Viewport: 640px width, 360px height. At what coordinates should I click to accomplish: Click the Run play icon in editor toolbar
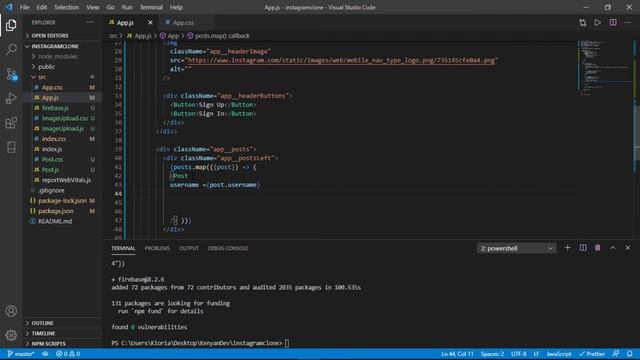(598, 22)
